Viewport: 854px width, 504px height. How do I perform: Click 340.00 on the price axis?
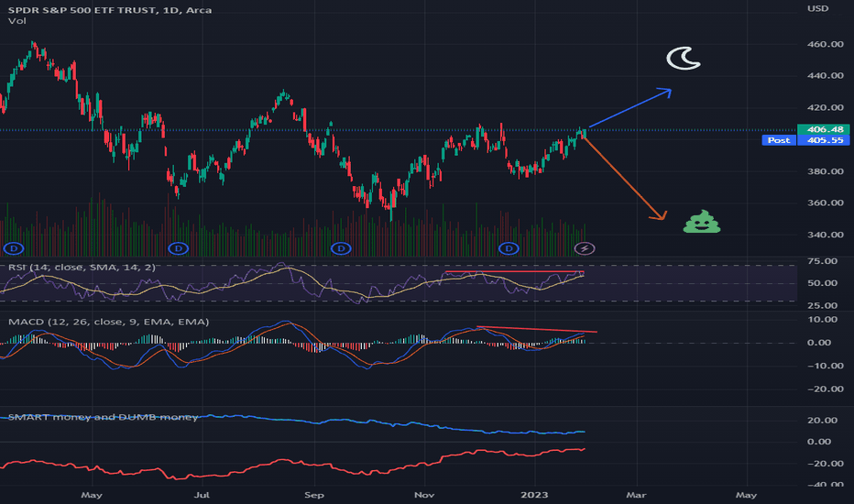click(825, 235)
